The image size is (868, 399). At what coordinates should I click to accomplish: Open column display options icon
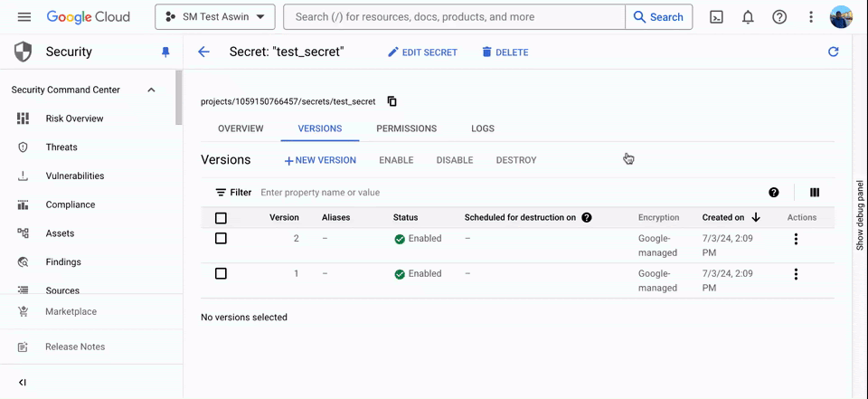(x=815, y=193)
